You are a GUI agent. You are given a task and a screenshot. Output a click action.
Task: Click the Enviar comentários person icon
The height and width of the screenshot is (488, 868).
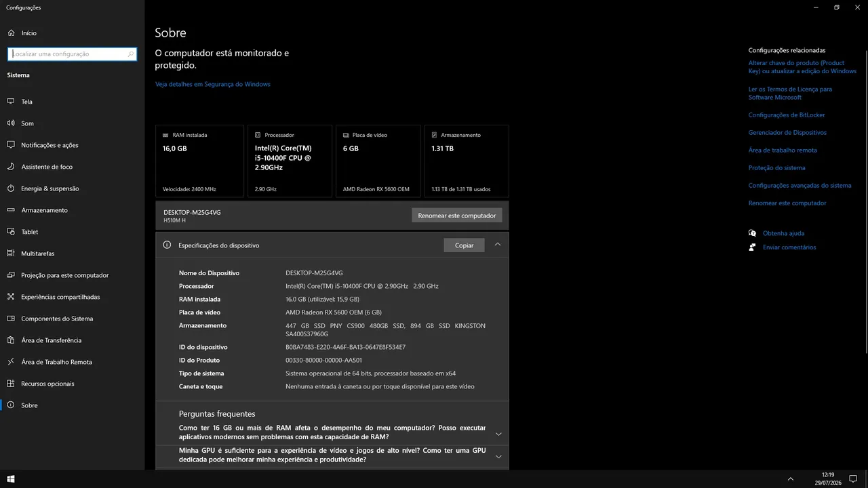pyautogui.click(x=752, y=247)
